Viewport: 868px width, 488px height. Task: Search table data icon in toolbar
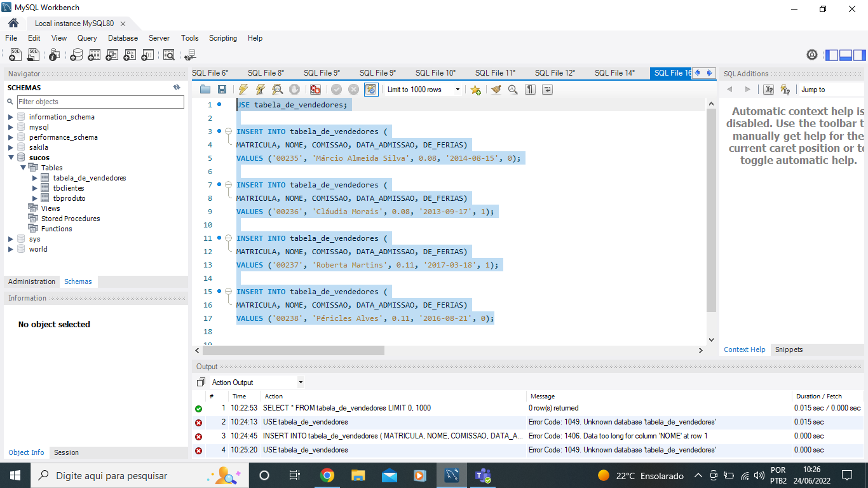tap(169, 55)
